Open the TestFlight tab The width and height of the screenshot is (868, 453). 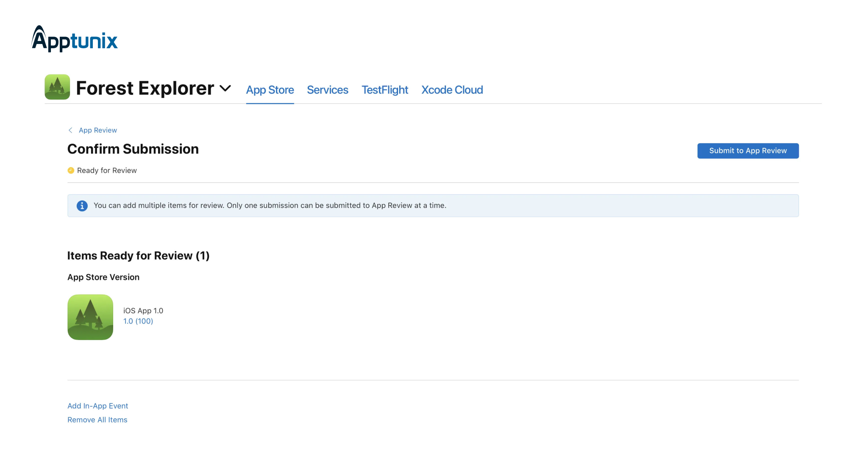click(x=384, y=90)
